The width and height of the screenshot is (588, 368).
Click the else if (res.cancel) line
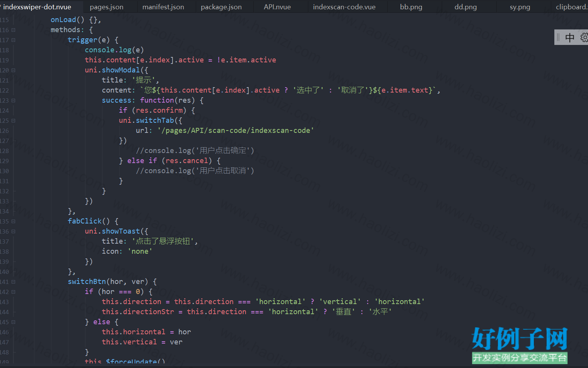point(170,161)
